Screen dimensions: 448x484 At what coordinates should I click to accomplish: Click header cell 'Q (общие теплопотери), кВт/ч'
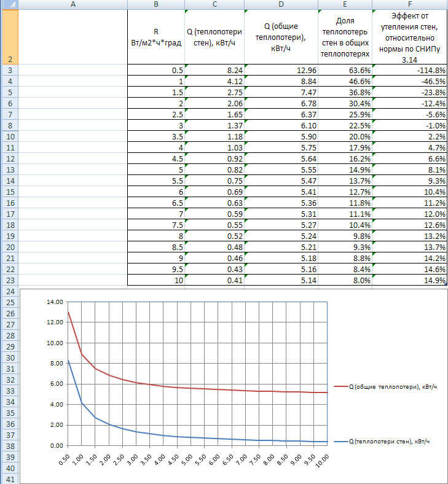pos(281,37)
